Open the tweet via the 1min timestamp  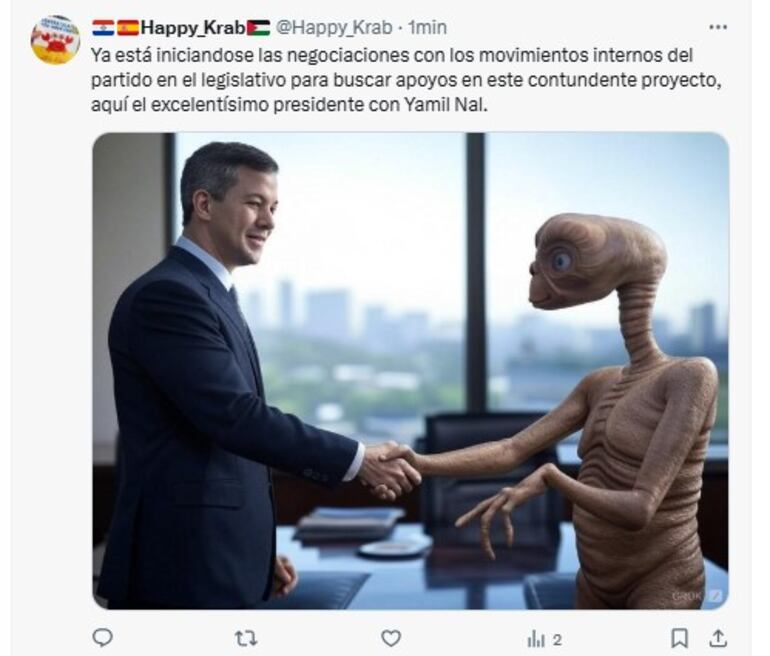(427, 28)
